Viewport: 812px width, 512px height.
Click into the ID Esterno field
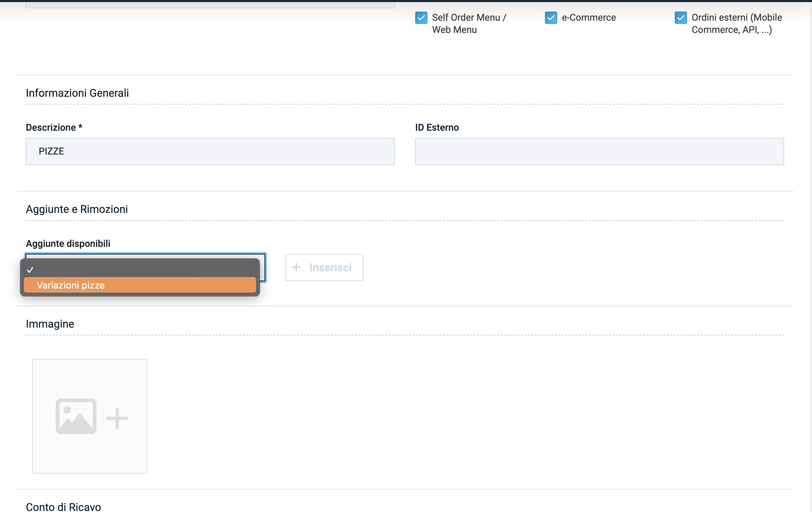pyautogui.click(x=599, y=151)
